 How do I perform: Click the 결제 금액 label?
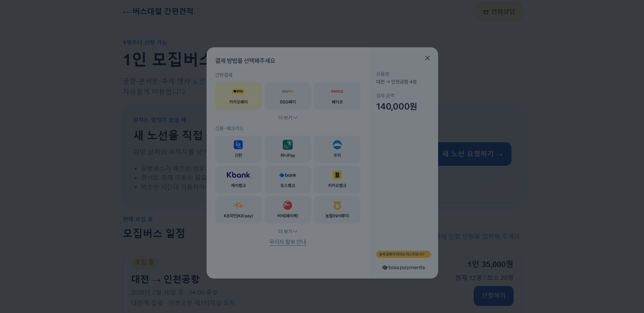385,96
